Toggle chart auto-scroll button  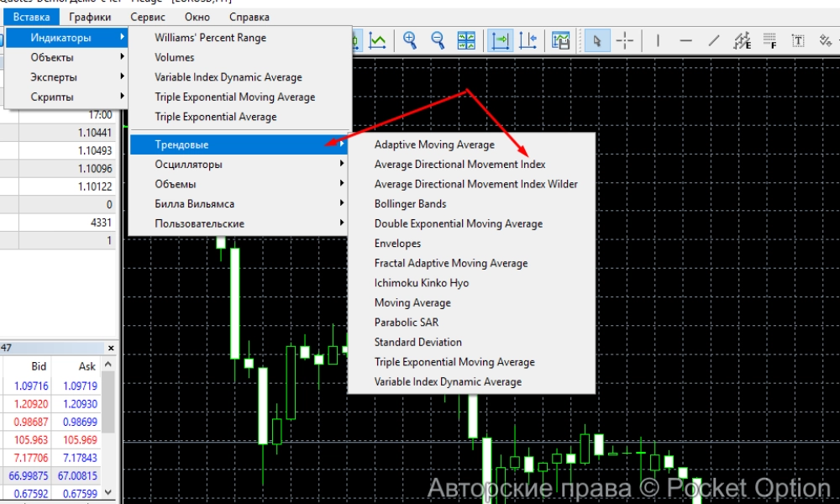tap(501, 40)
